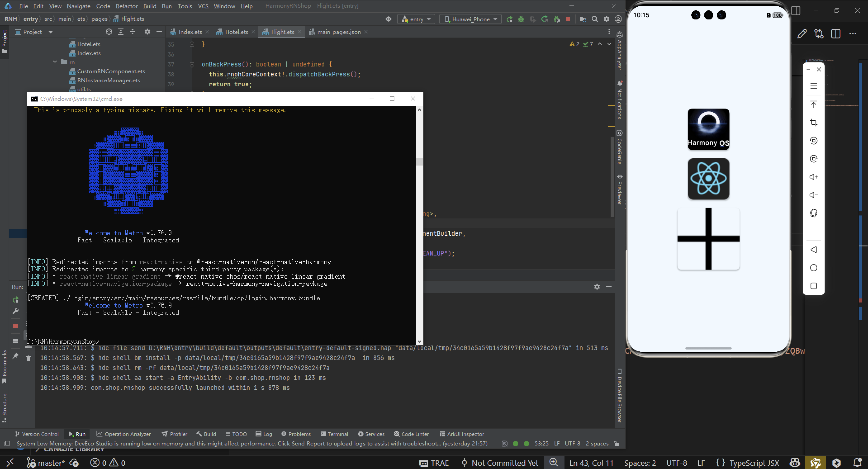Click the Search Everywhere magnifier icon
The width and height of the screenshot is (868, 469).
tap(595, 19)
